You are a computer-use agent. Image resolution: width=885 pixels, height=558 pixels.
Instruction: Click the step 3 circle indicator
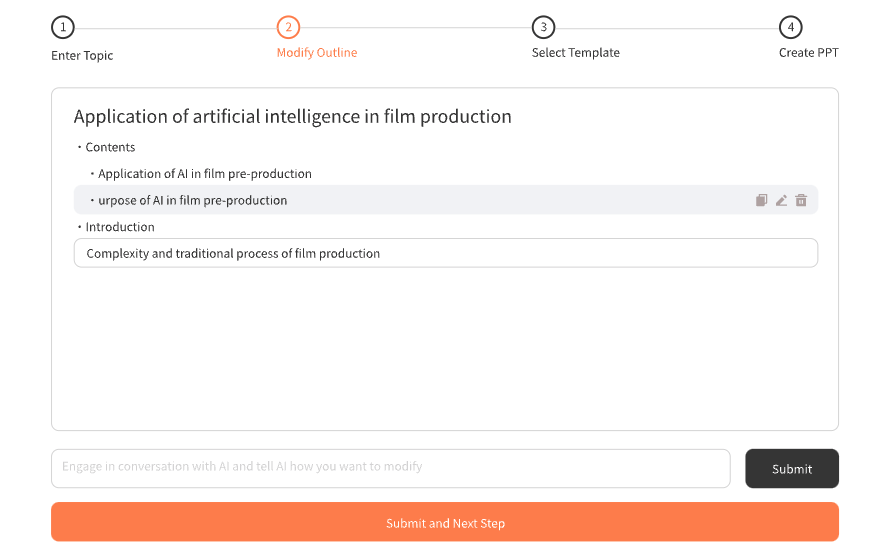tap(543, 27)
